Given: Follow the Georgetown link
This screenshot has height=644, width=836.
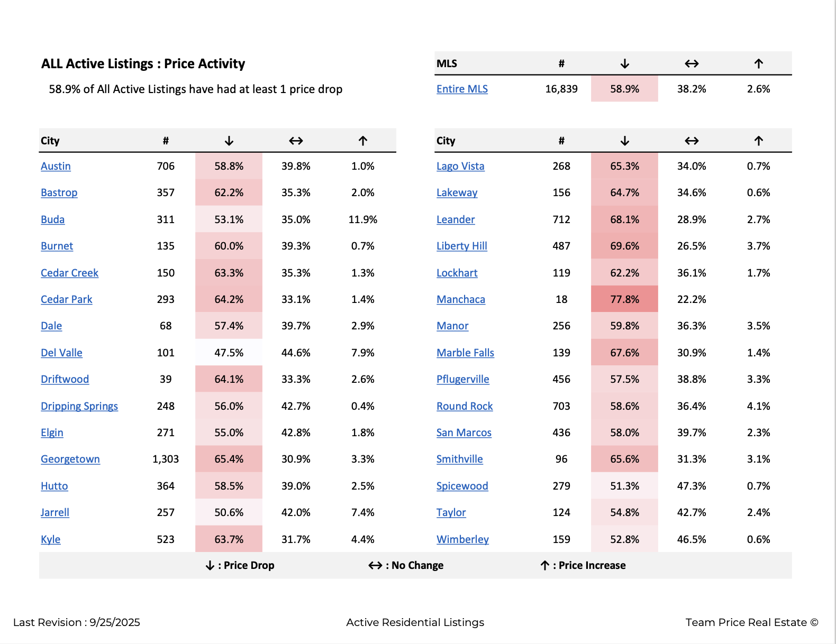Looking at the screenshot, I should coord(70,459).
